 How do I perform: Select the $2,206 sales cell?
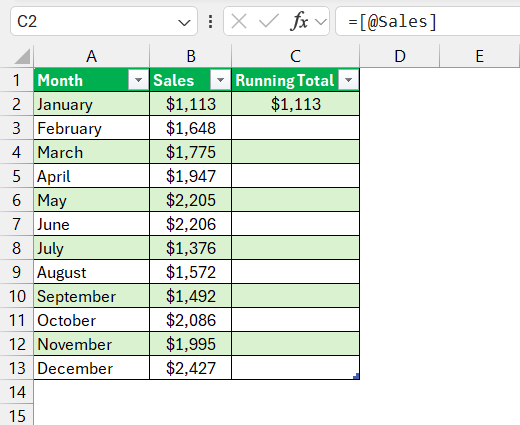pos(191,224)
